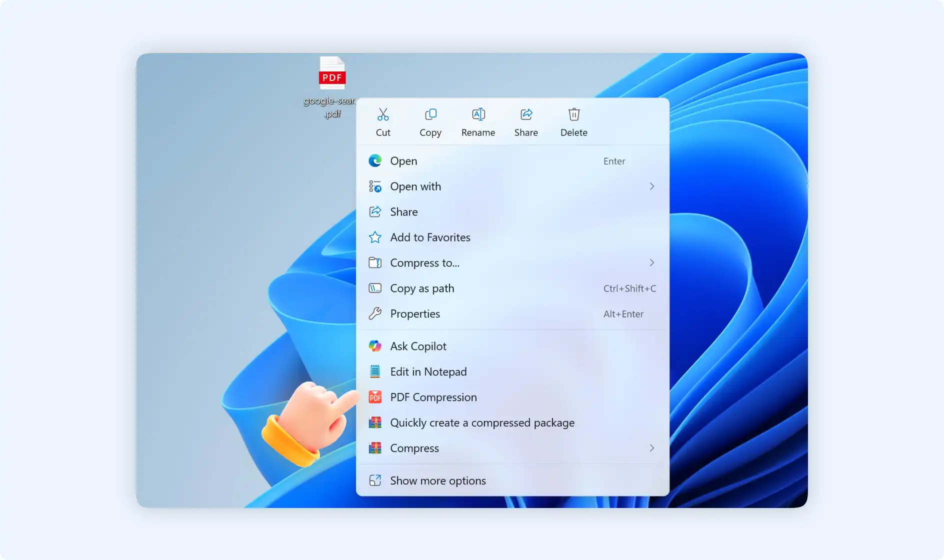Screen dimensions: 944x560
Task: Select Copy as path
Action: point(512,288)
